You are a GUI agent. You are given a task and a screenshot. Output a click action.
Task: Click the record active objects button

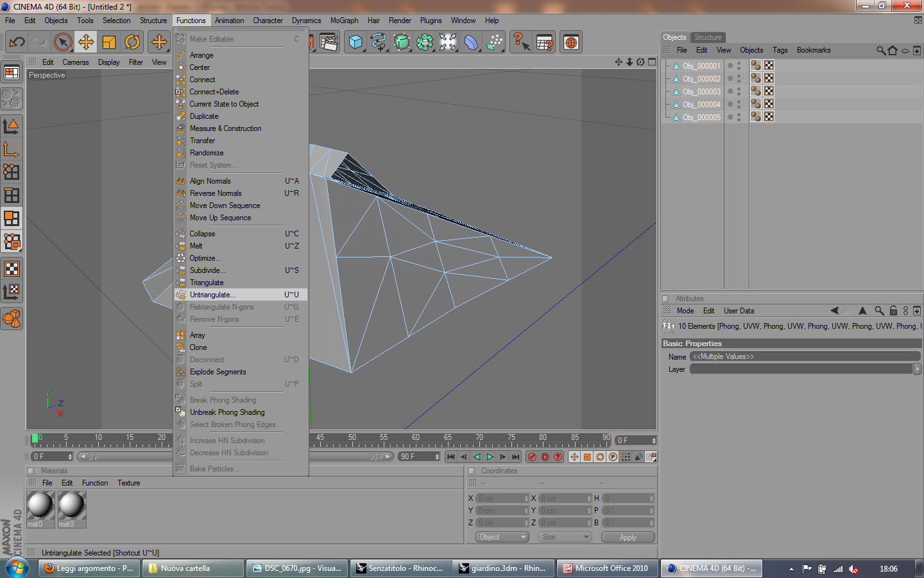(x=532, y=457)
